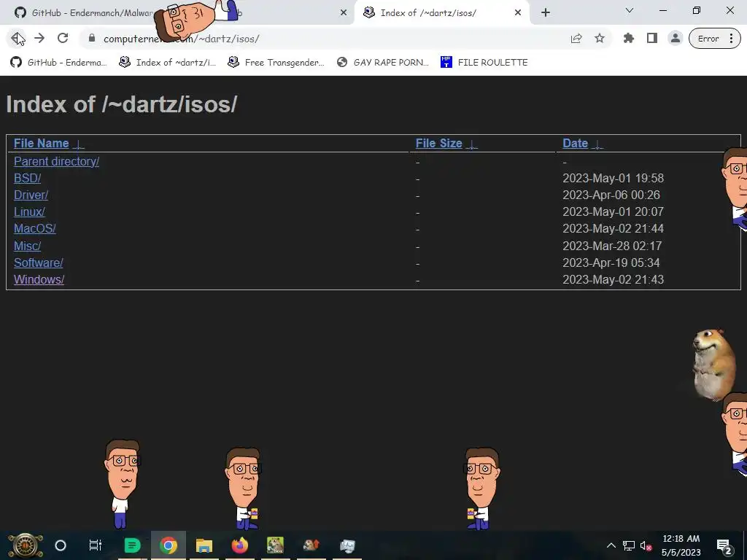Click the descending arrow beside File Size
The height and width of the screenshot is (560, 747).
point(472,144)
